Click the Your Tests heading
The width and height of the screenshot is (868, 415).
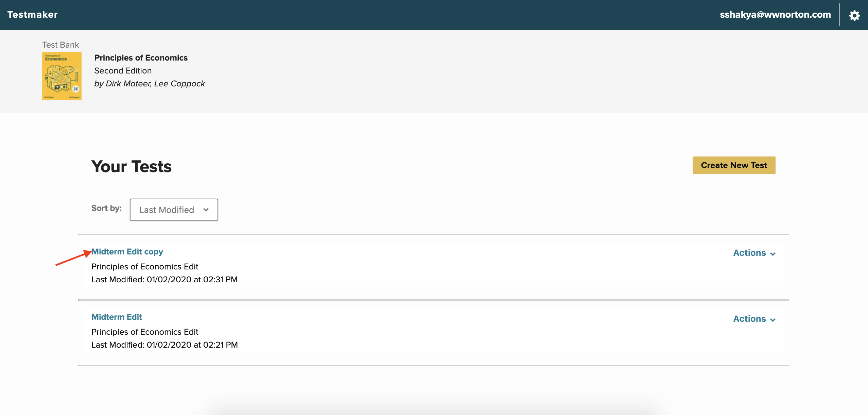click(x=131, y=167)
